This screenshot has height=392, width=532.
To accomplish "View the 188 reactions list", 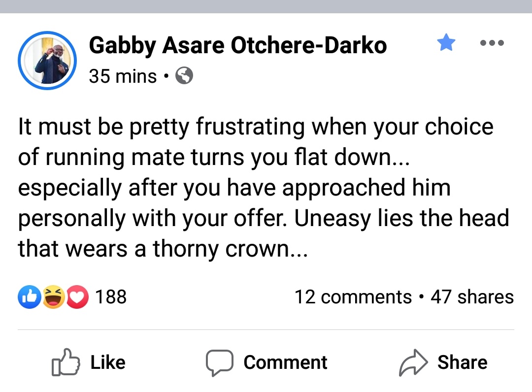I will [111, 297].
